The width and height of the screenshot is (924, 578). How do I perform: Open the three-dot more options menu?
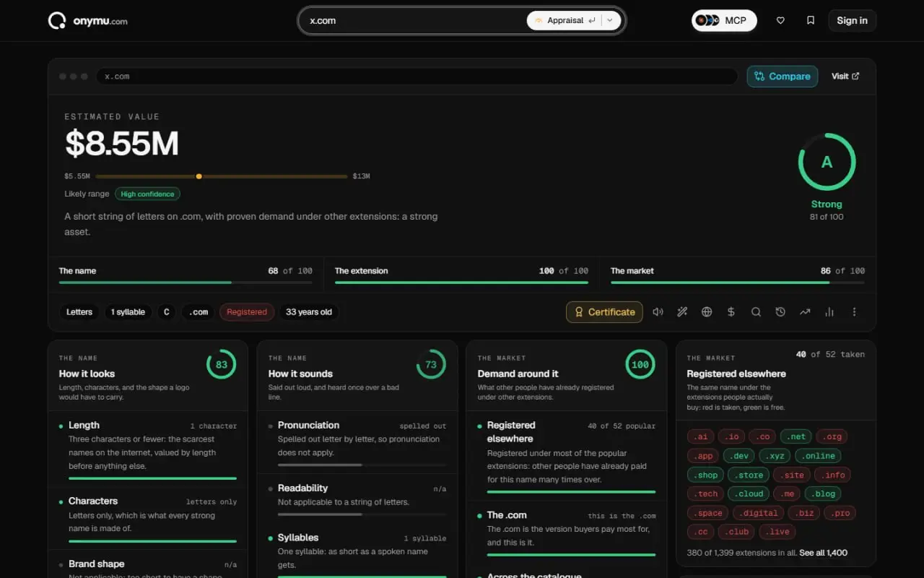tap(854, 312)
